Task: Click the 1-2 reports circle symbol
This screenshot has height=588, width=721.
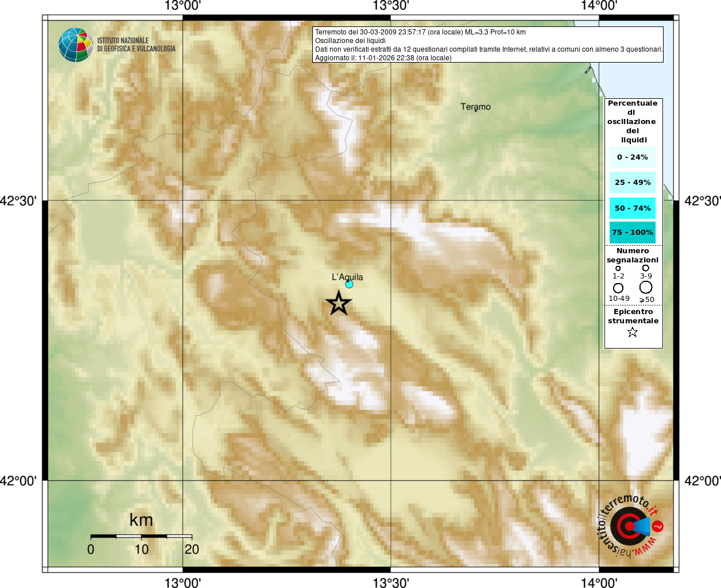Action: point(618,268)
